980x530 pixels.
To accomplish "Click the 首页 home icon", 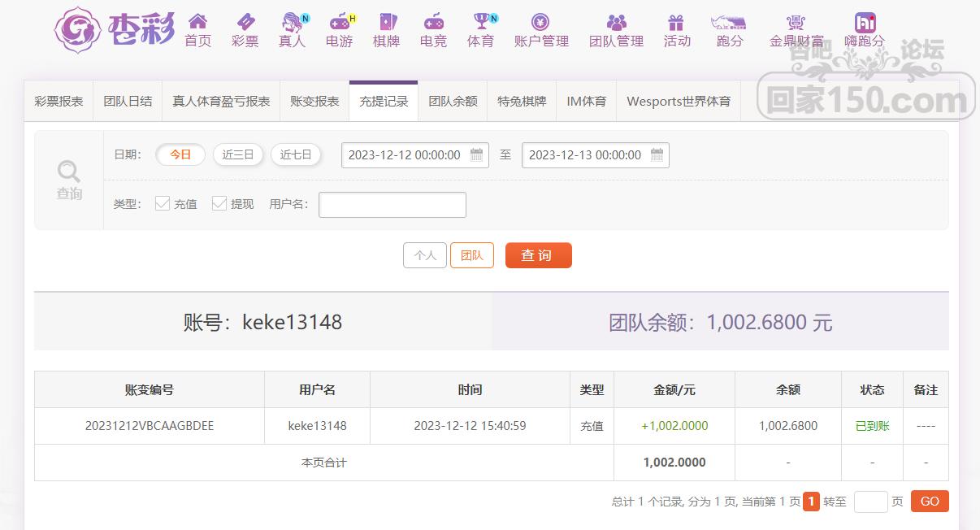I will point(197,22).
